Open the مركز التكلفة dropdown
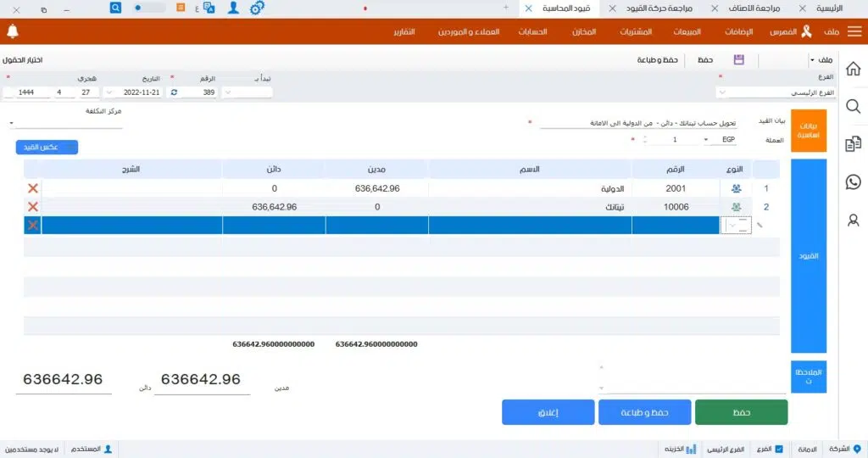 pos(11,123)
